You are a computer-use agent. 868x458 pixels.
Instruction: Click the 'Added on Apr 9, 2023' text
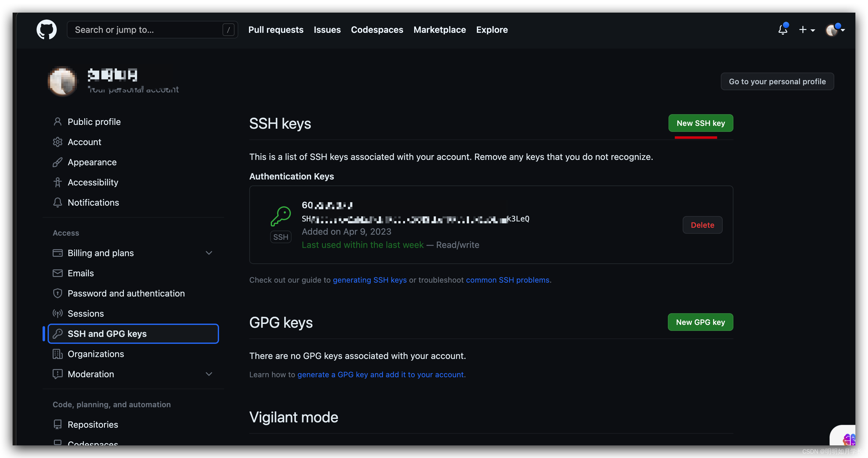coord(346,232)
